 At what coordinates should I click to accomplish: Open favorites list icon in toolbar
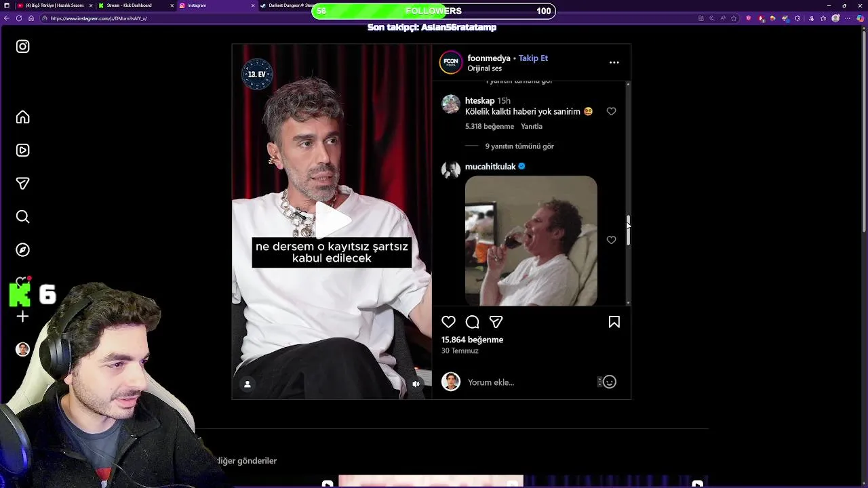tap(823, 18)
